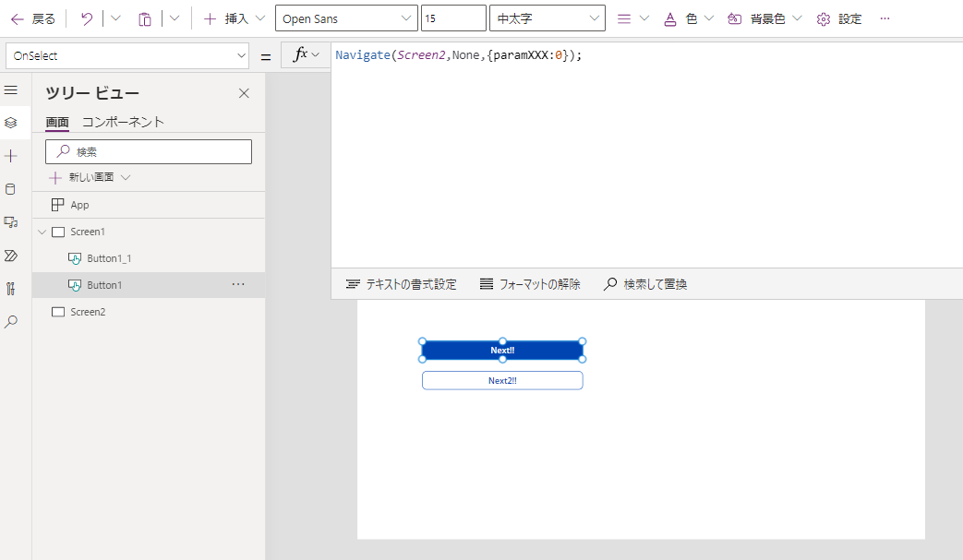Close the Tree view panel
Viewport: 963px width, 560px height.
(244, 93)
